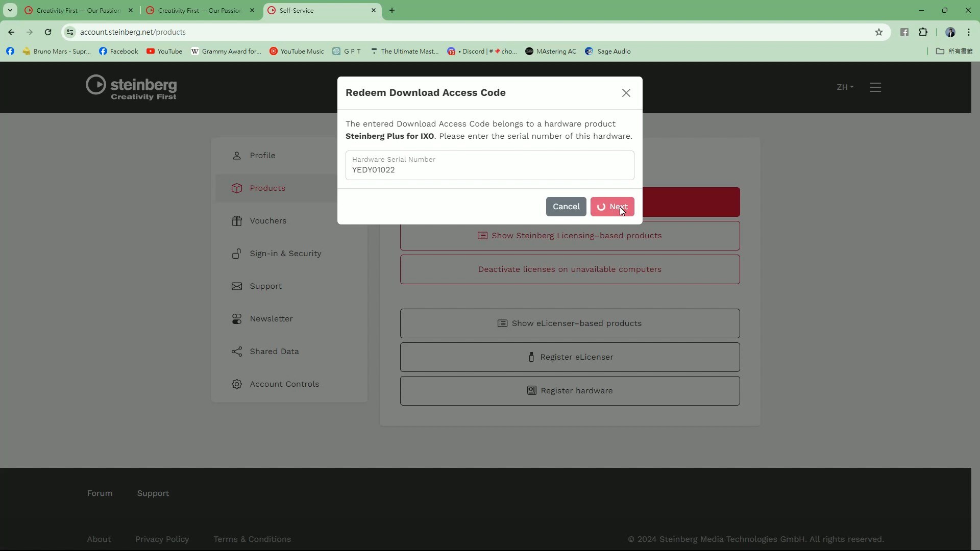Reload the page with refresh icon
Viewport: 980px width, 551px height.
[48, 32]
